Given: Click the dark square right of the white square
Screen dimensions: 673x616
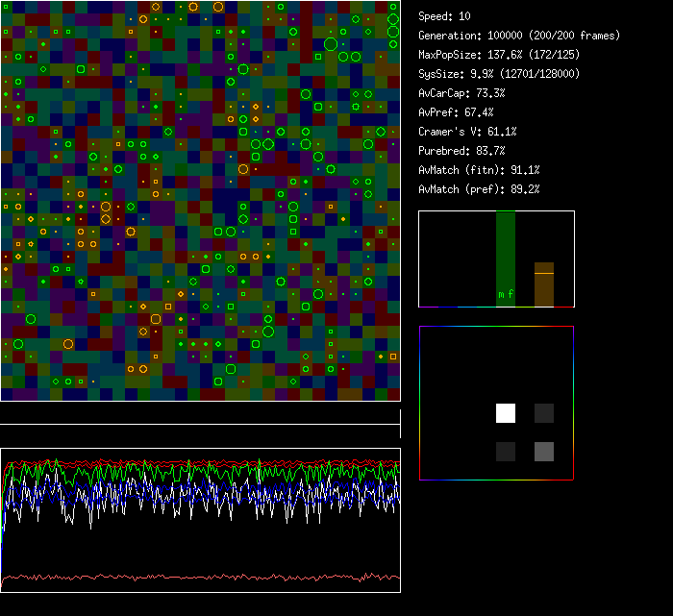Looking at the screenshot, I should click(x=544, y=413).
